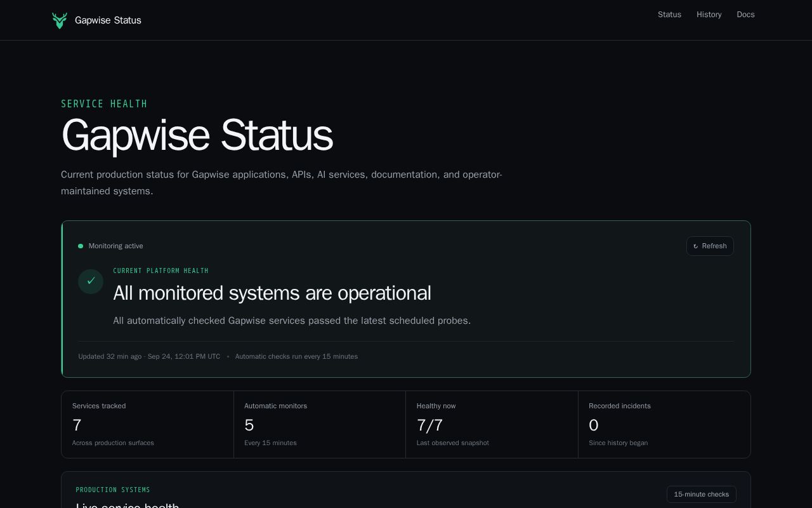Click 'Last observed snapshot' caption
The image size is (812, 508).
452,443
